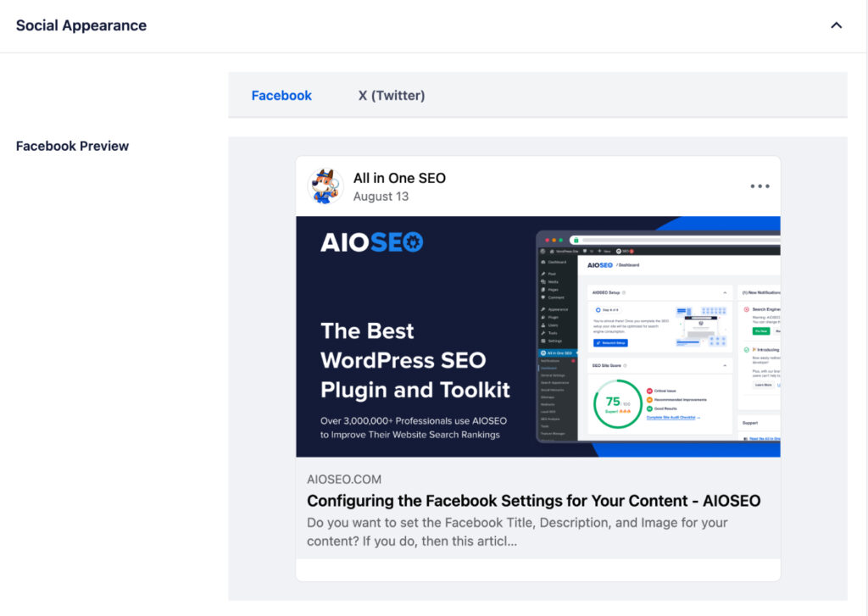Click the Social Appearance heading

point(81,25)
